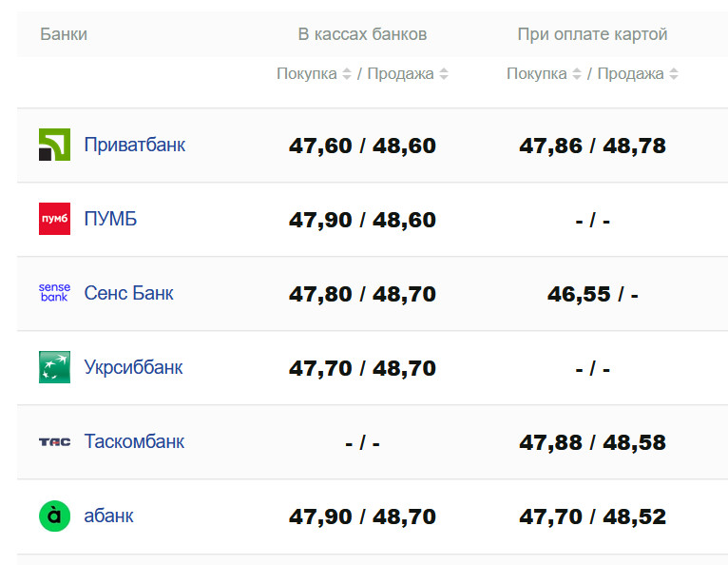
Task: Sort bank cash desks by Продажа arrows
Action: 444,74
